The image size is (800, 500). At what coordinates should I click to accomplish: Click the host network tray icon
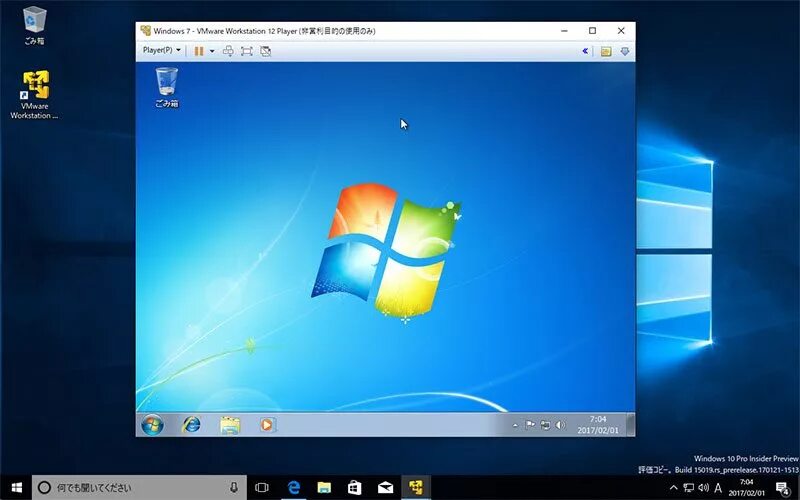pyautogui.click(x=689, y=488)
